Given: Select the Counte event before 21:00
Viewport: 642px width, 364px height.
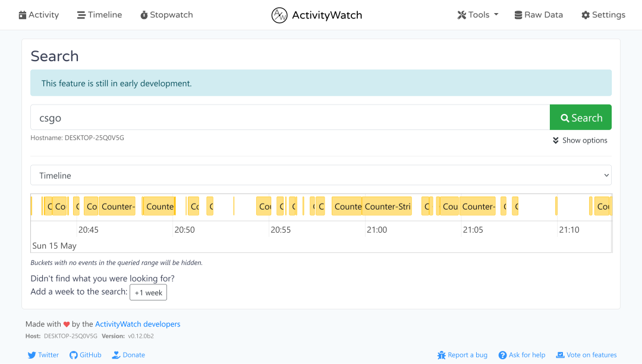Looking at the screenshot, I should pyautogui.click(x=347, y=206).
